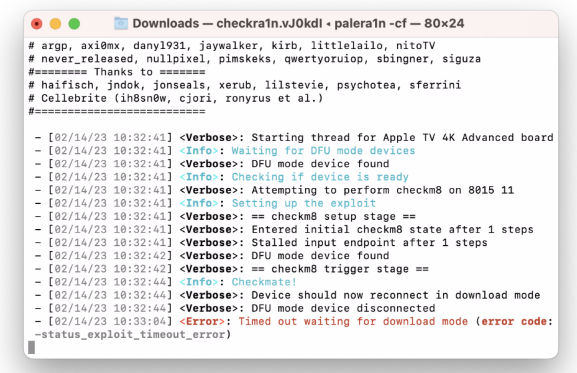Click the '-status_exploit_timeout_error)' text
The image size is (577, 373).
click(x=132, y=335)
